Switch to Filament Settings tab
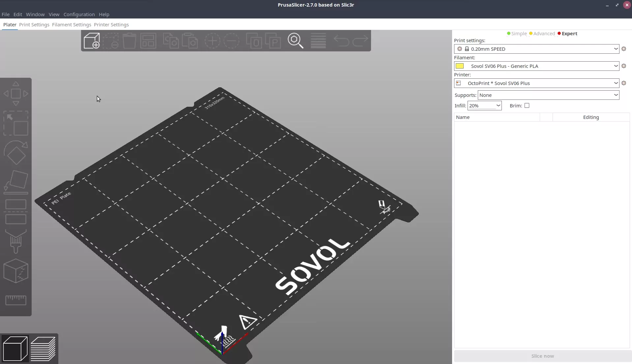This screenshot has width=632, height=364. click(x=72, y=25)
